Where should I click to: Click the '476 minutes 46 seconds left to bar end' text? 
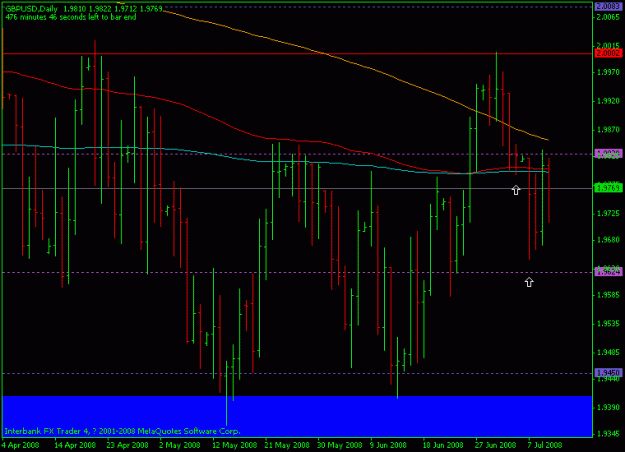coord(71,17)
